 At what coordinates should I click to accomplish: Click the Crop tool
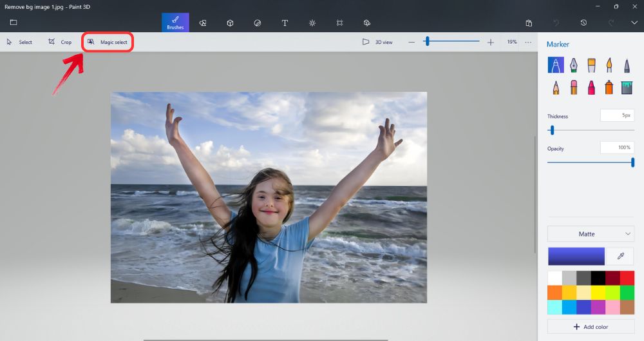60,42
